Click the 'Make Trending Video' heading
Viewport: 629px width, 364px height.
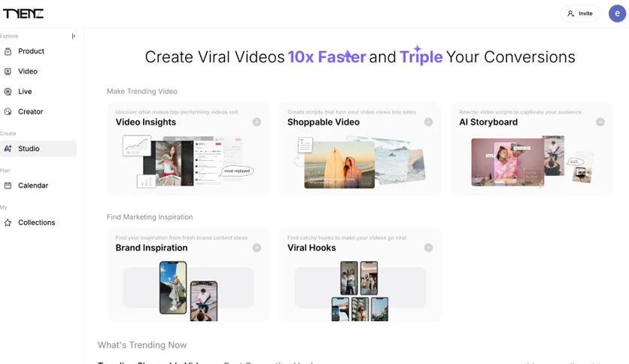click(x=141, y=92)
